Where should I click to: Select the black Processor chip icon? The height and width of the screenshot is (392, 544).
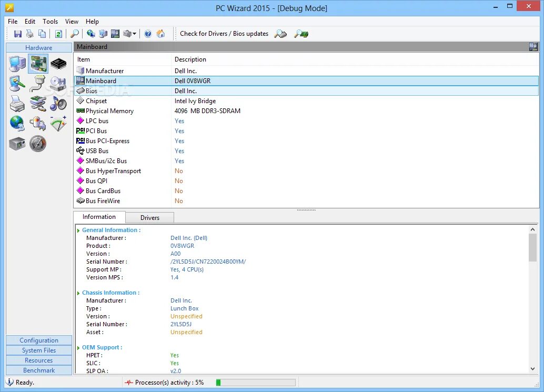point(58,64)
